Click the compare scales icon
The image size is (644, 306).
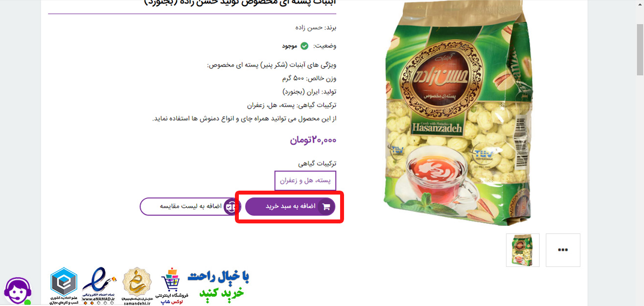point(231,207)
